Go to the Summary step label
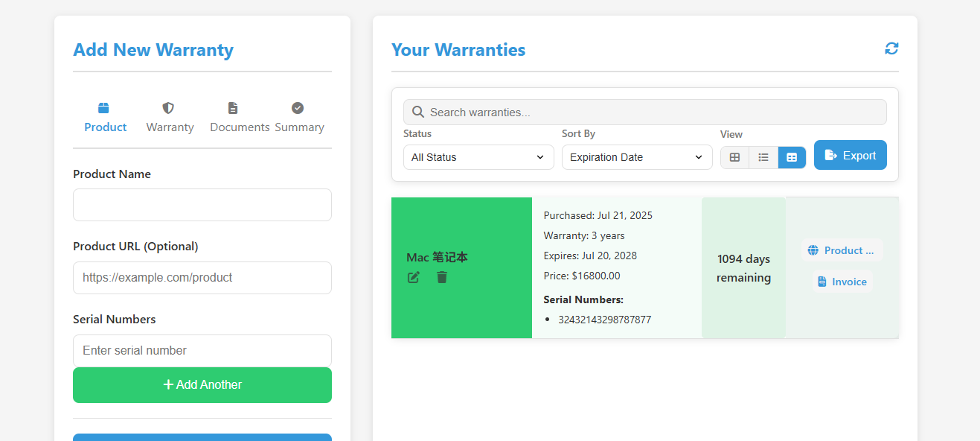The image size is (980, 441). coord(299,127)
